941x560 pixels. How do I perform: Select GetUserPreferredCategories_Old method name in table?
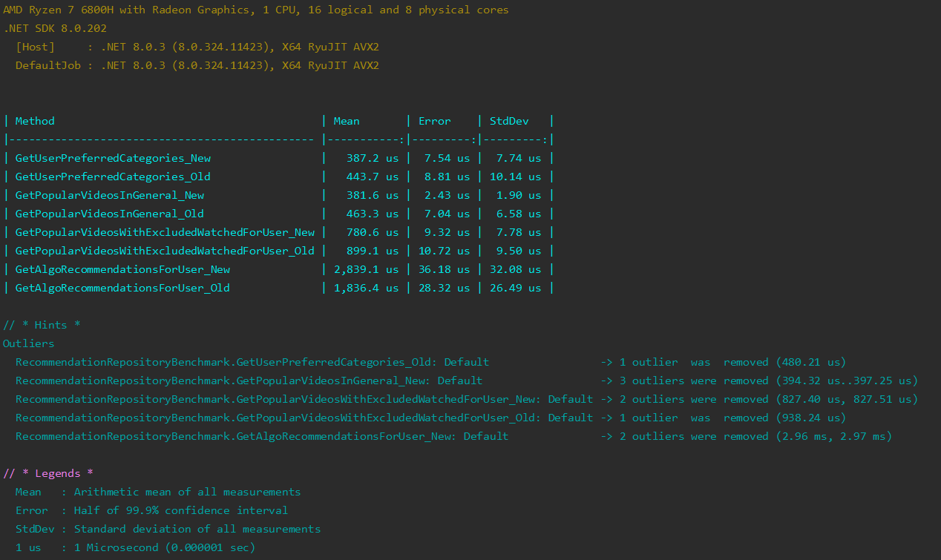(x=113, y=177)
